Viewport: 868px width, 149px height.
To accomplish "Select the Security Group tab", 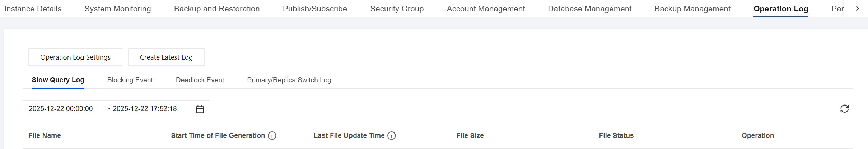I will 397,9.
